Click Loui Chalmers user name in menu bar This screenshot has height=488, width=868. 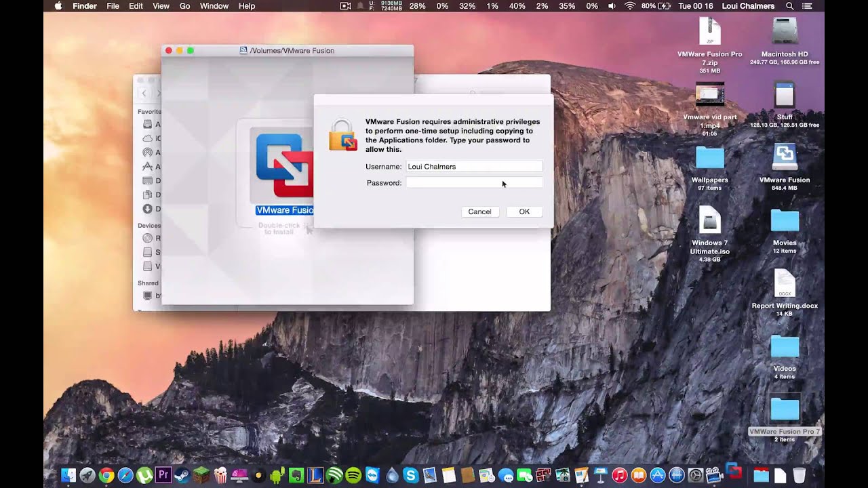point(748,6)
